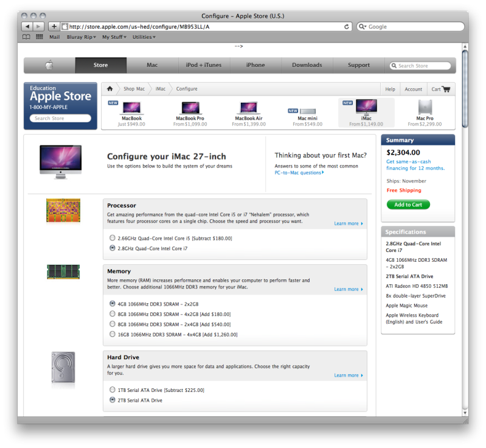
Task: Focus Search Store field under Education Apple Store
Action: 60,118
